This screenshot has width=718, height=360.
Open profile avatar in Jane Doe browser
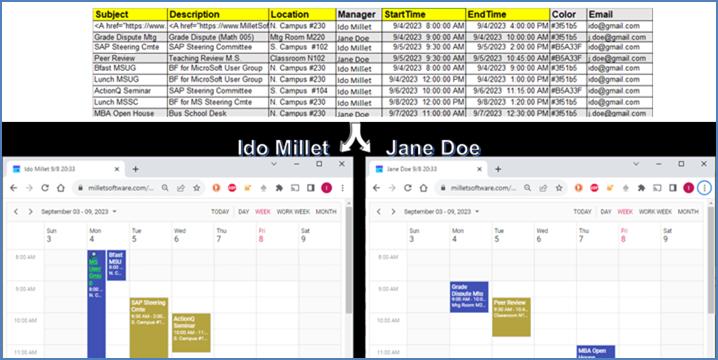(x=689, y=188)
